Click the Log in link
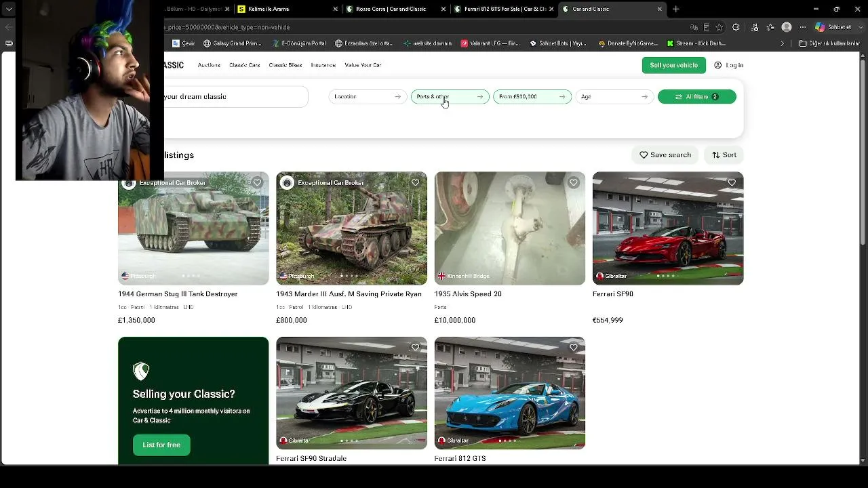 point(729,65)
